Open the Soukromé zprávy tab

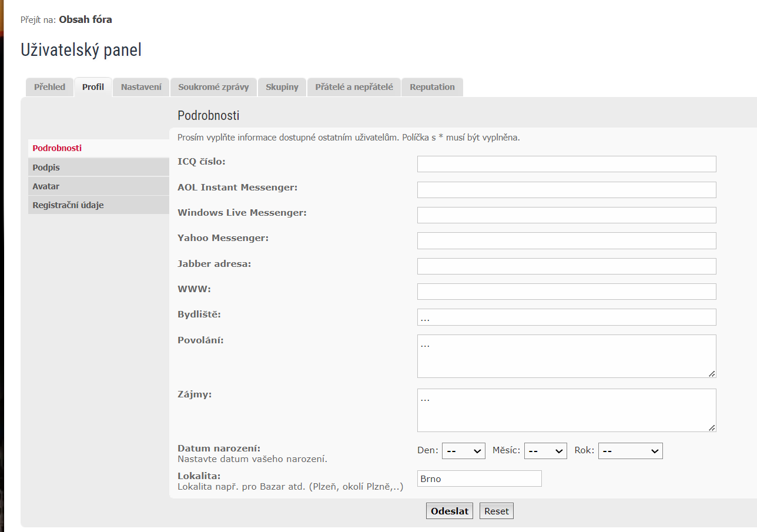tap(213, 87)
